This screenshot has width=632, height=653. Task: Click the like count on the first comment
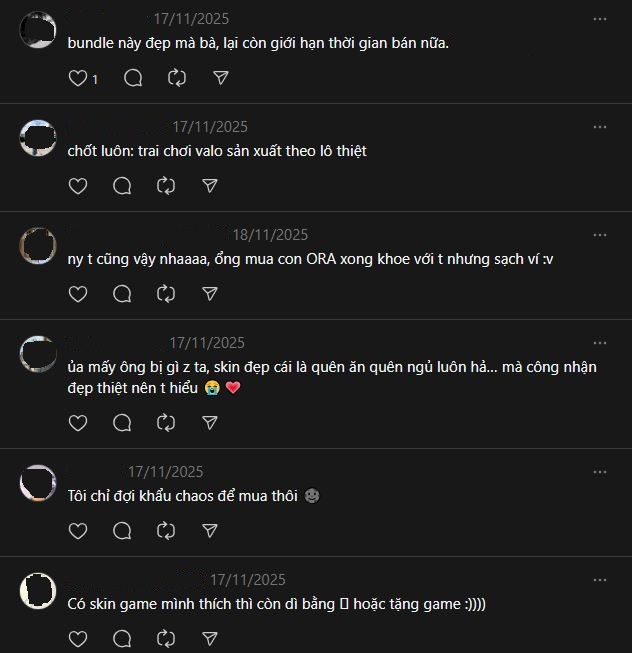[95, 79]
